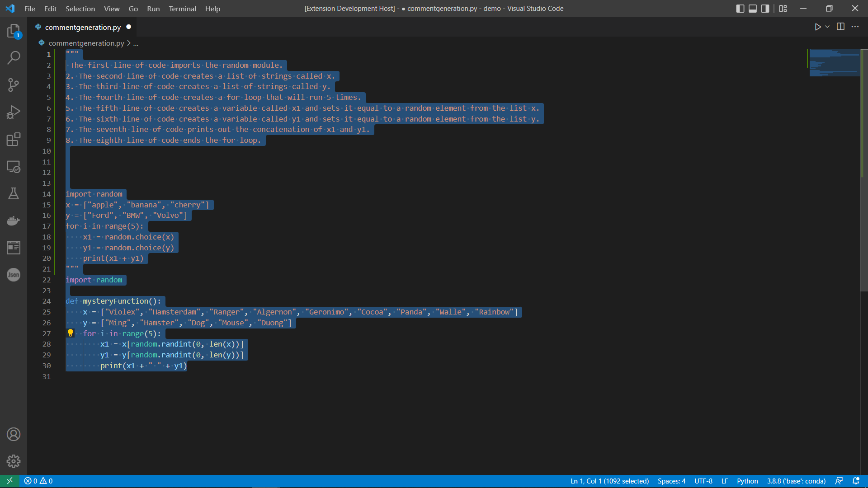Select the commentgeneration.py editor tab
868x488 pixels.
click(83, 27)
